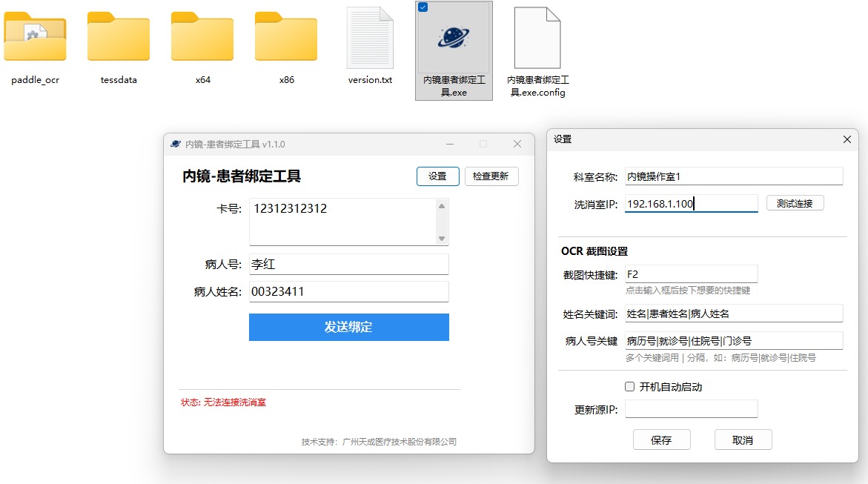This screenshot has height=484, width=868.
Task: Click the hint text 点击输入框后按下想要的快捷键
Action: pos(688,291)
